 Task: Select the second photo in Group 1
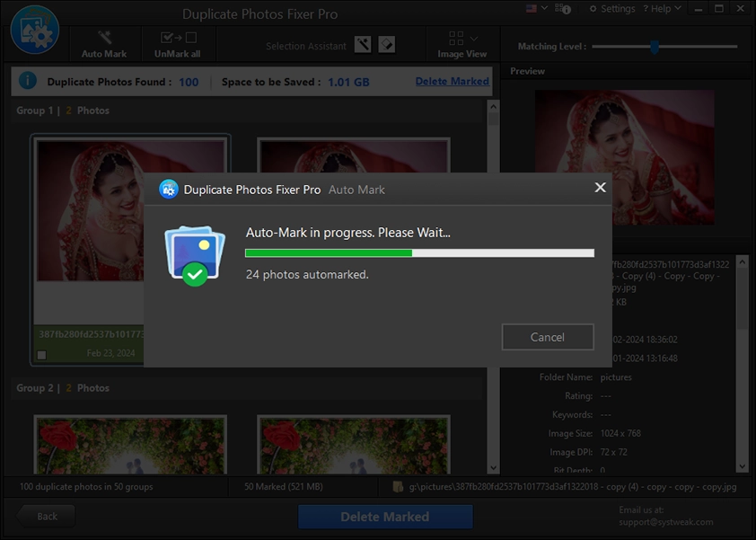coord(354,155)
